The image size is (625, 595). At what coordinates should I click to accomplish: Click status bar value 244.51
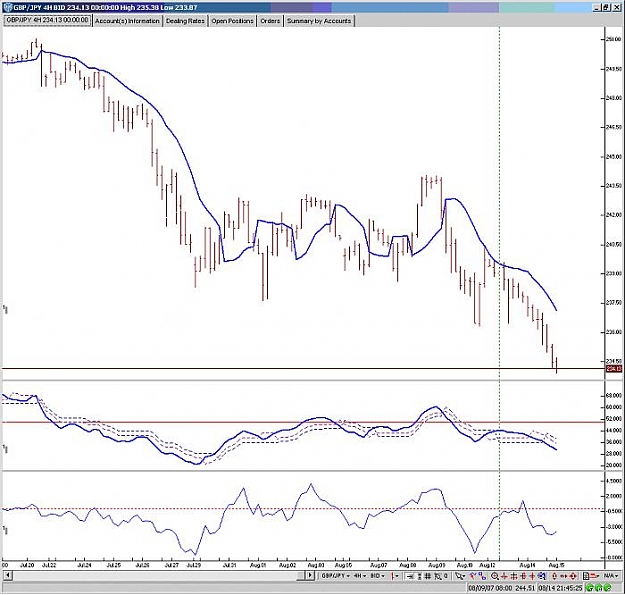(x=525, y=588)
